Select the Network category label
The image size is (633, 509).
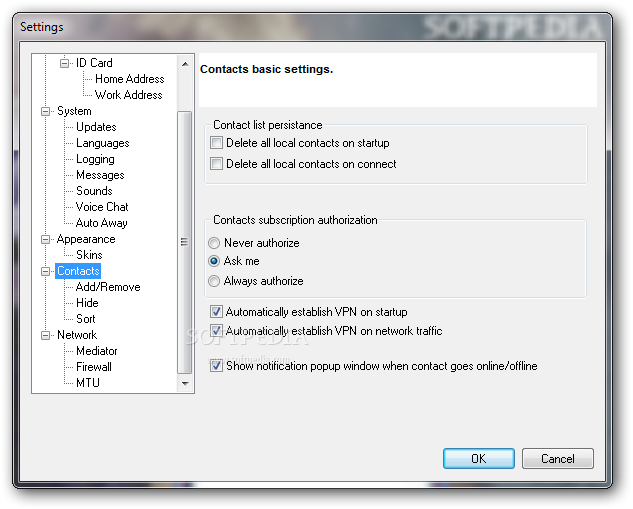click(77, 335)
